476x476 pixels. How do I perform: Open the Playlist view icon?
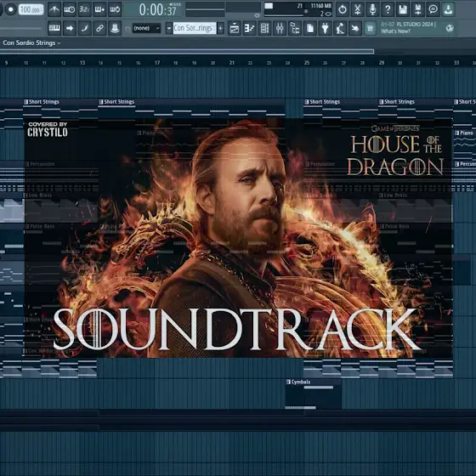235,28
